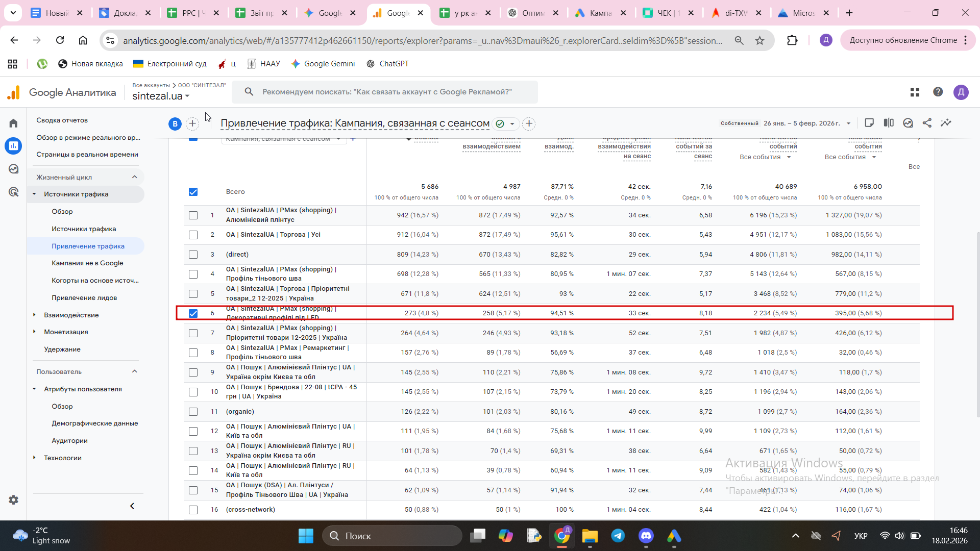Click the Insights sparkline icon
The height and width of the screenshot is (551, 980).
[946, 123]
